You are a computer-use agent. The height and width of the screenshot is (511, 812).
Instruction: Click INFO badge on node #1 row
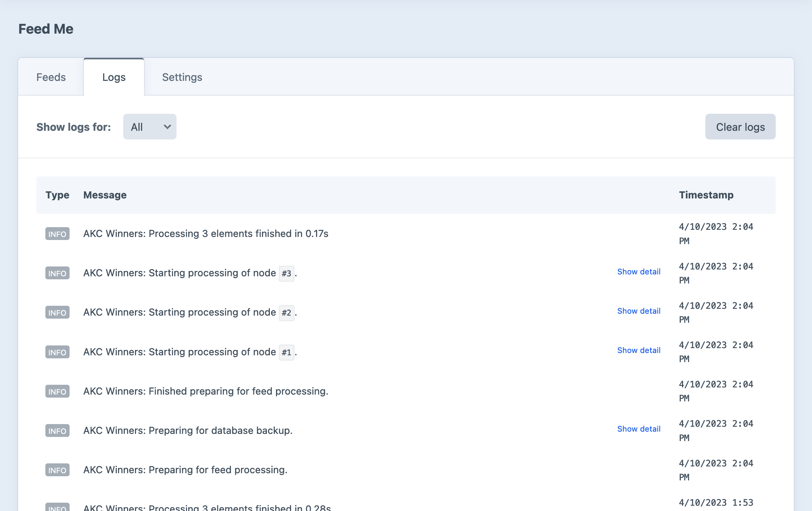57,352
